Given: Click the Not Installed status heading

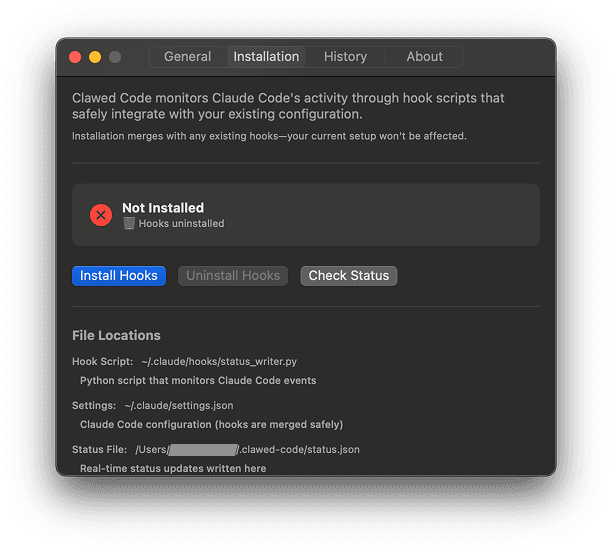Looking at the screenshot, I should coord(163,208).
